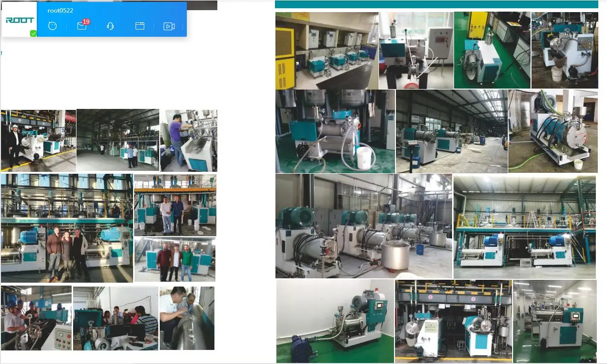Open photo of workers in blue helmets
The width and height of the screenshot is (607, 364).
(36, 318)
